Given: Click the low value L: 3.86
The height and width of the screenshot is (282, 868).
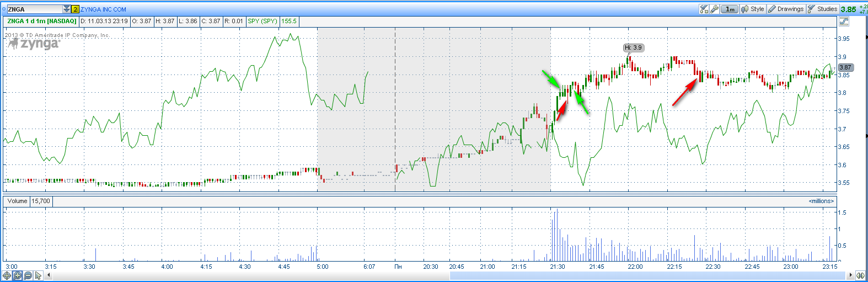Looking at the screenshot, I should tap(187, 21).
